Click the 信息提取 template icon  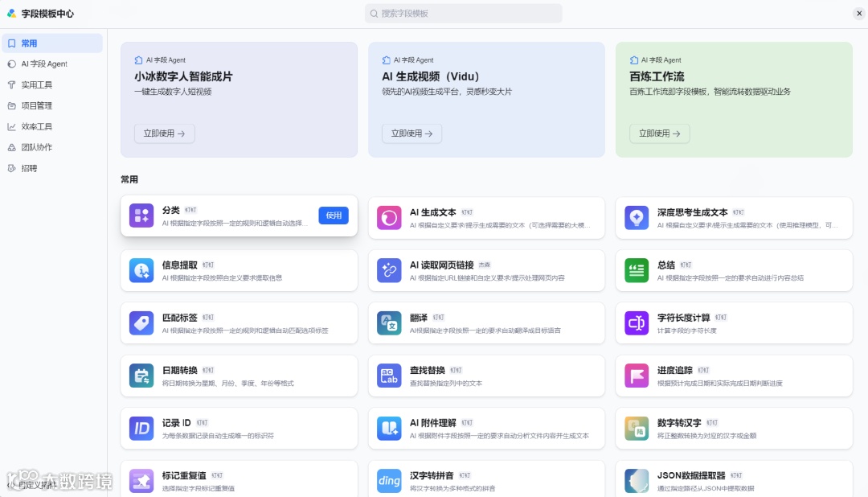pos(141,270)
